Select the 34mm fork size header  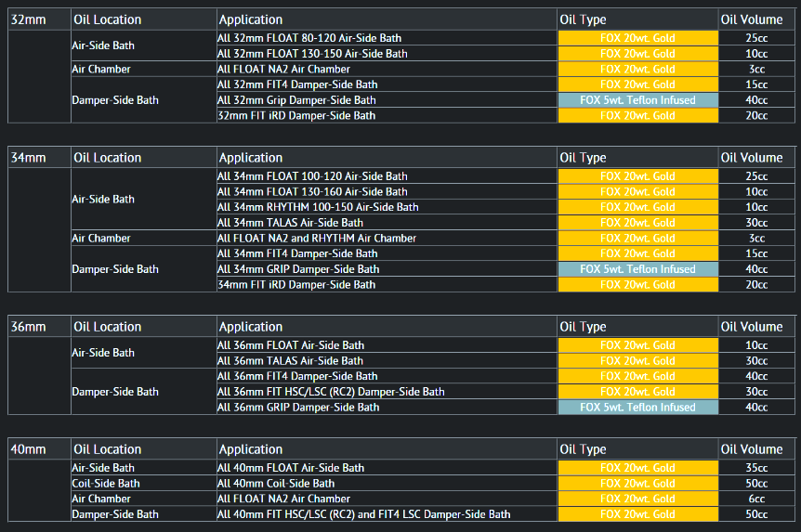[28, 158]
